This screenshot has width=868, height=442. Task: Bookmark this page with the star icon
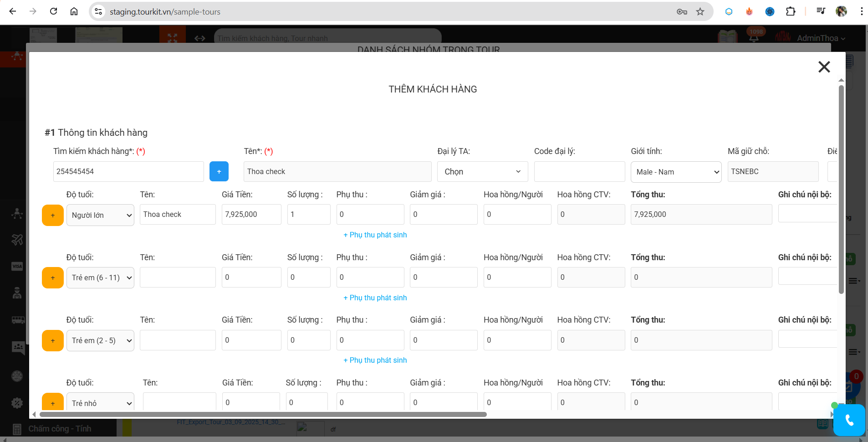tap(700, 11)
